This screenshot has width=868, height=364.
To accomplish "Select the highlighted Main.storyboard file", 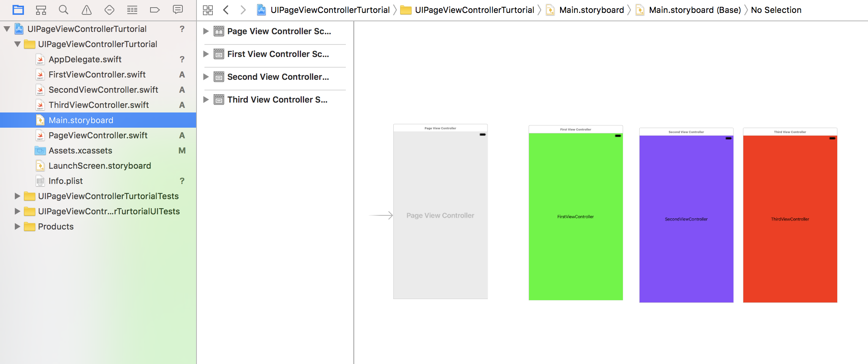I will point(98,120).
